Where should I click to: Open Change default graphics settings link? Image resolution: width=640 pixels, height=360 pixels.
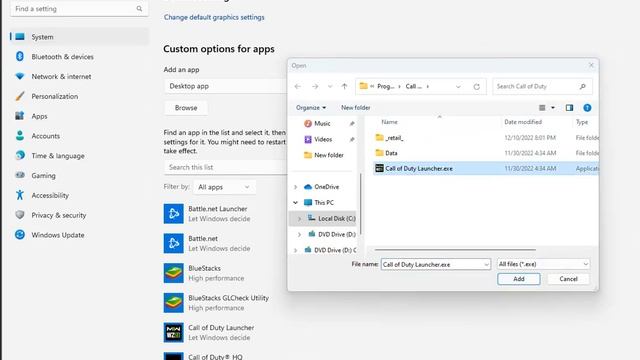[x=214, y=17]
